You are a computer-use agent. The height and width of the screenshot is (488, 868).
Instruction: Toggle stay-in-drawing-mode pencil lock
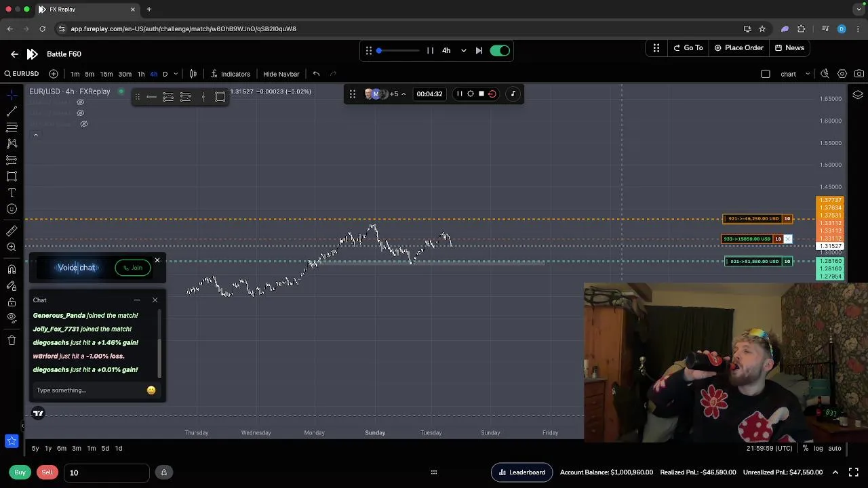click(x=12, y=285)
